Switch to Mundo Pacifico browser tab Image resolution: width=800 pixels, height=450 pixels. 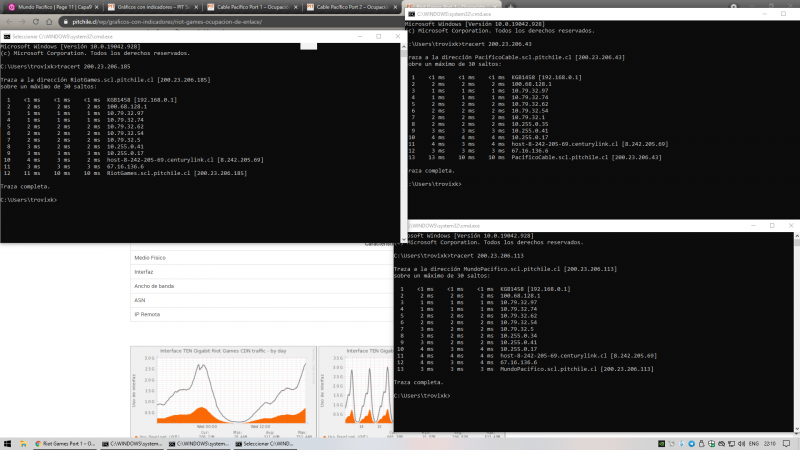point(55,7)
